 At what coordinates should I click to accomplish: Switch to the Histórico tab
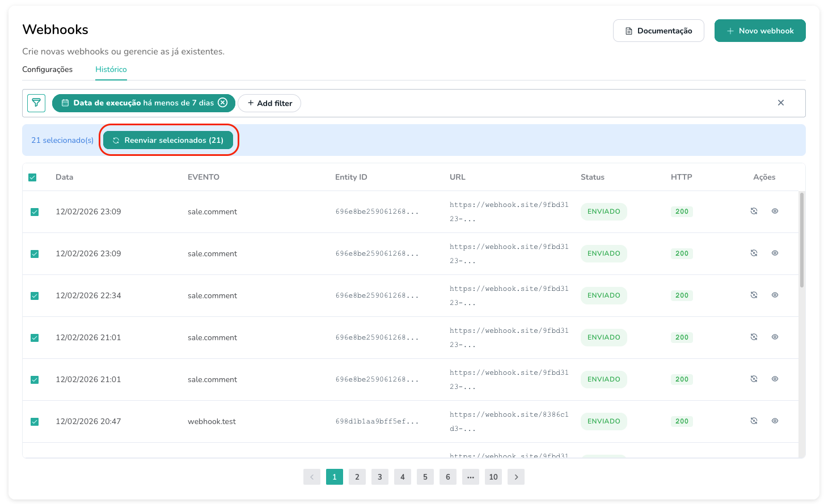pyautogui.click(x=111, y=69)
